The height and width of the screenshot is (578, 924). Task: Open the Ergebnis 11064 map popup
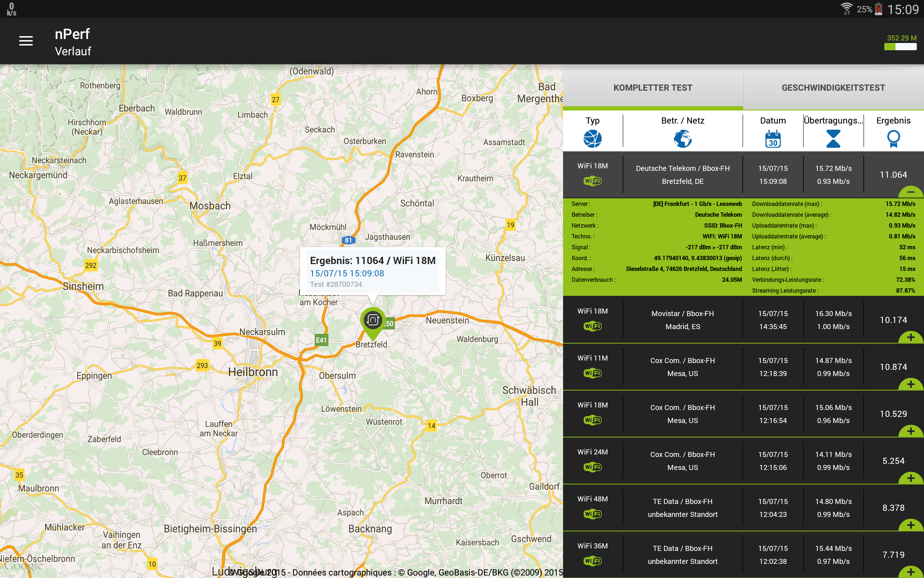point(372,271)
